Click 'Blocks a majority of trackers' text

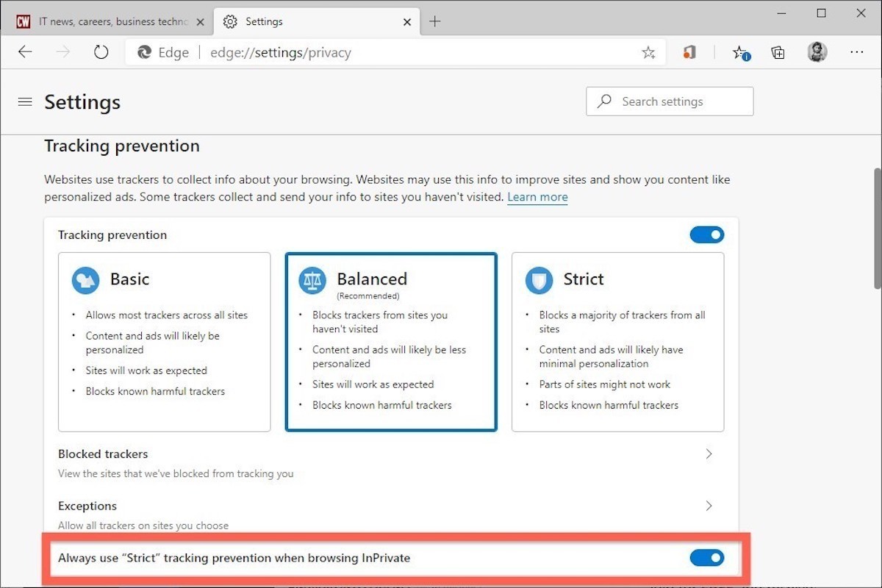[x=622, y=322]
